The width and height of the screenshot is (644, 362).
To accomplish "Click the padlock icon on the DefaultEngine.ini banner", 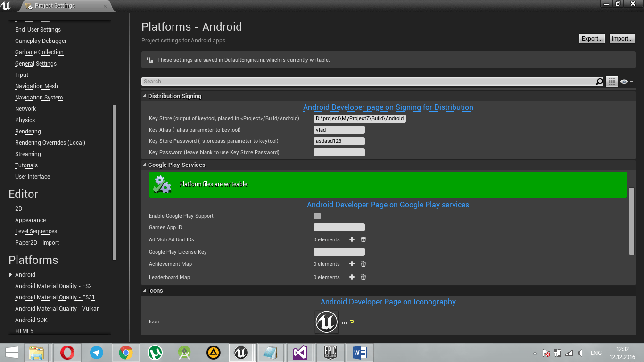I will pos(150,59).
